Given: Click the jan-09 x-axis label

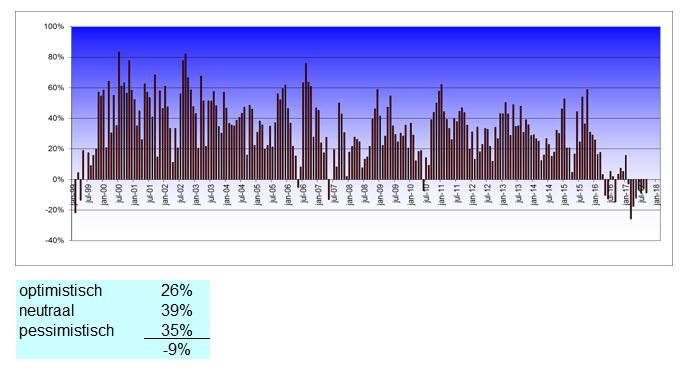Looking at the screenshot, I should click(x=380, y=195).
